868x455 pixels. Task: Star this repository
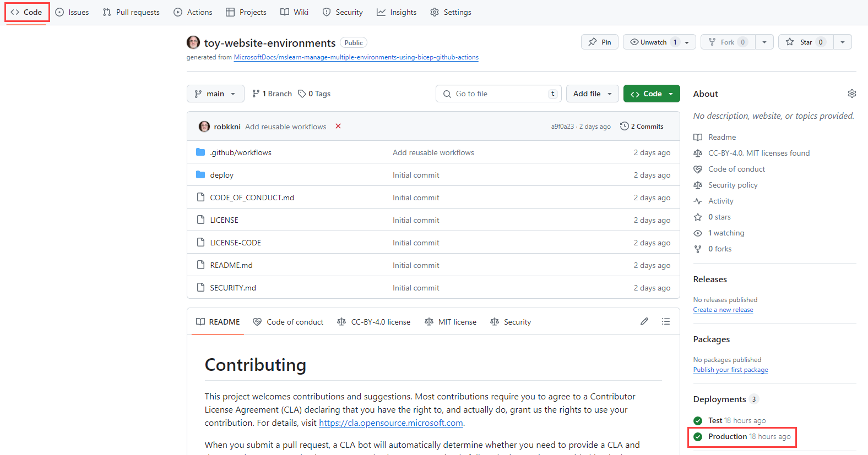(806, 42)
